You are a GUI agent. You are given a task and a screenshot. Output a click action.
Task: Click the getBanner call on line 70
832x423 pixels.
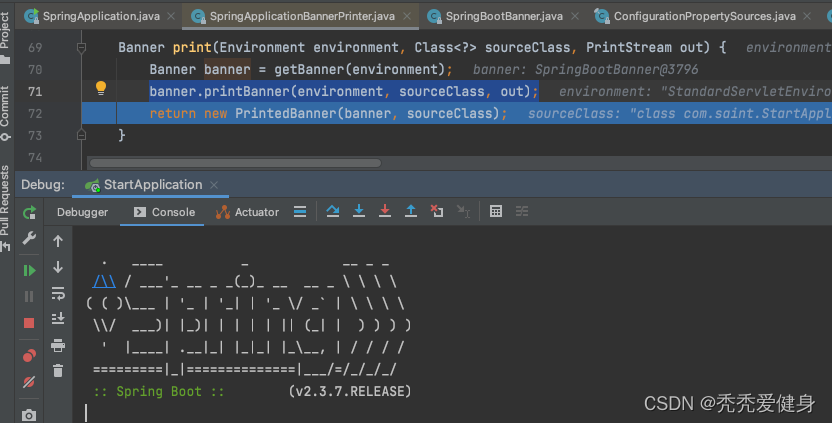309,70
